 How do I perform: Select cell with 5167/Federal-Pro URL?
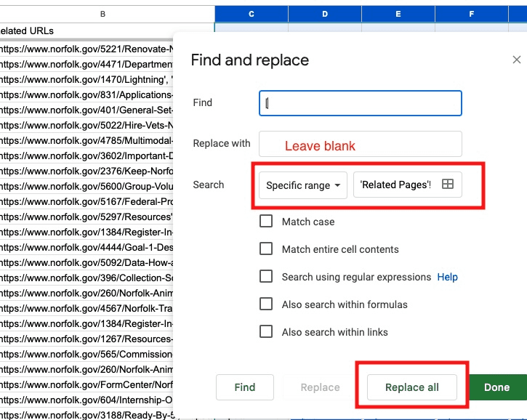(87, 201)
